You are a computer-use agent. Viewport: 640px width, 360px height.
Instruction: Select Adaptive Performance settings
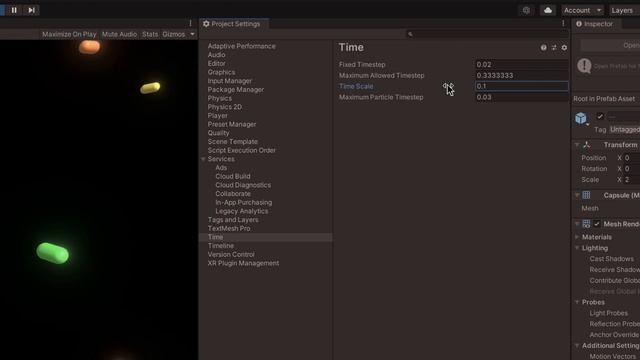pos(242,46)
